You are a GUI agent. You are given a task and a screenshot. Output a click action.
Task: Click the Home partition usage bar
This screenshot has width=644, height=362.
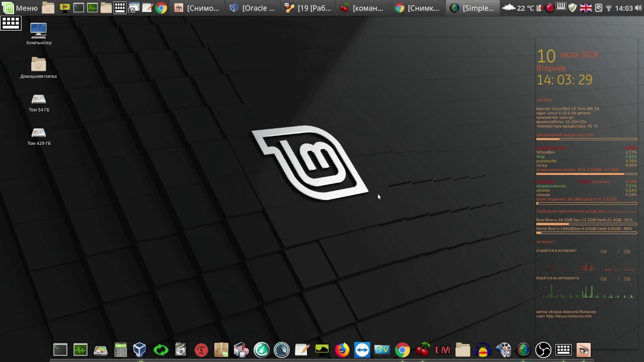[587, 233]
